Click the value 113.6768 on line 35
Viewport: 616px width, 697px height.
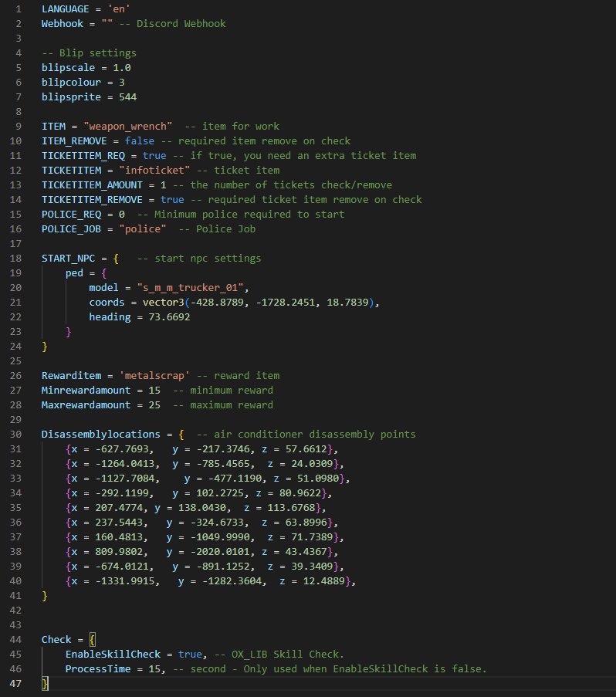(291, 508)
